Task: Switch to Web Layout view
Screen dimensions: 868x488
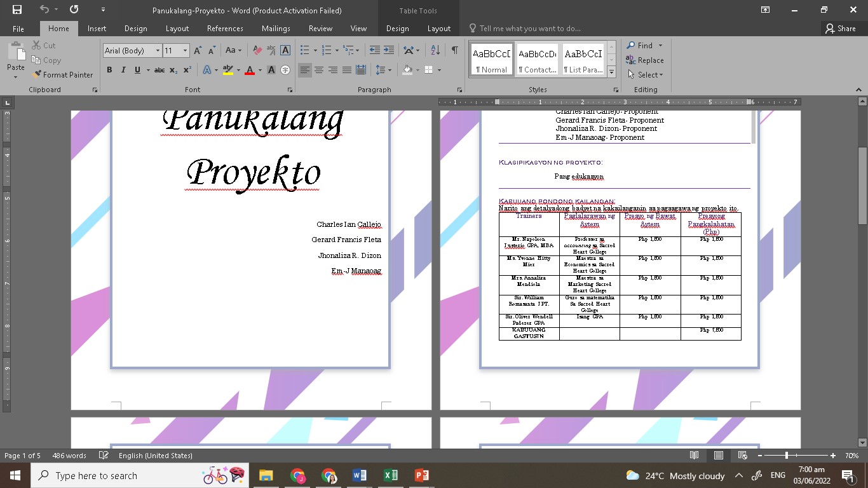Action: tap(742, 456)
